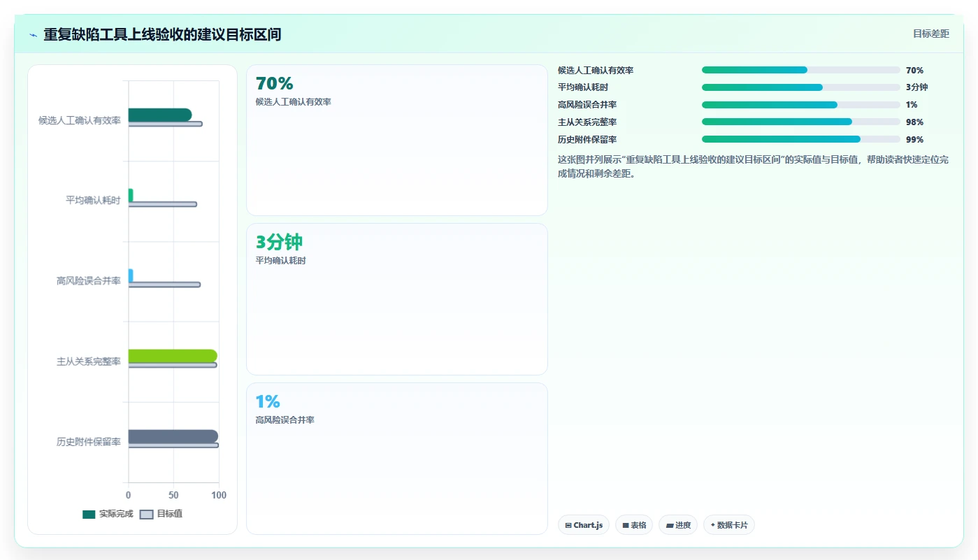Image resolution: width=978 pixels, height=560 pixels.
Task: Click the lime green 主从关系完整率 chart bar
Action: (173, 356)
